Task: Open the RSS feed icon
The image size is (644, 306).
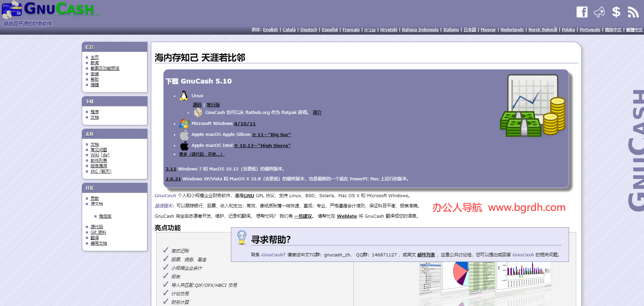Action: (x=633, y=12)
